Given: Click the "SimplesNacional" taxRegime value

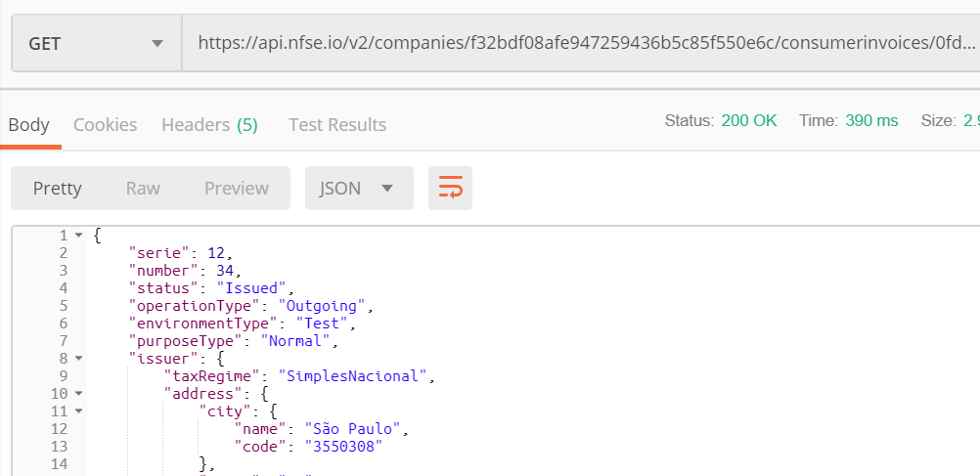Looking at the screenshot, I should 355,376.
